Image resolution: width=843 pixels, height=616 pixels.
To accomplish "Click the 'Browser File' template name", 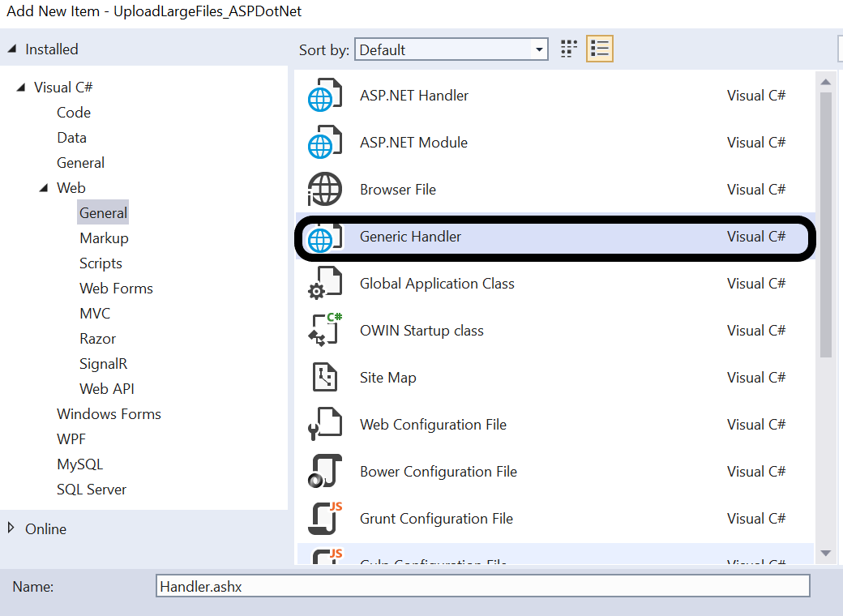I will (x=398, y=189).
